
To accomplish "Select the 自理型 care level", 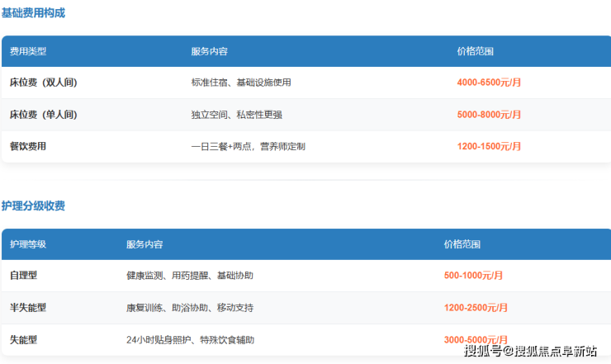I will pyautogui.click(x=23, y=276).
